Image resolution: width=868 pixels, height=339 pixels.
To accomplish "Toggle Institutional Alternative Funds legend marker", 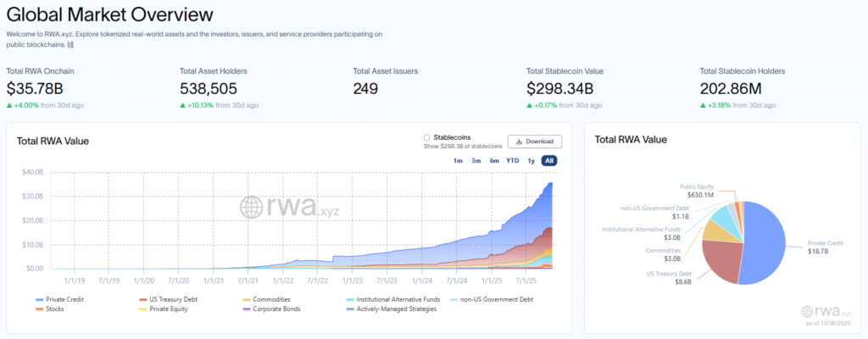I will [349, 300].
